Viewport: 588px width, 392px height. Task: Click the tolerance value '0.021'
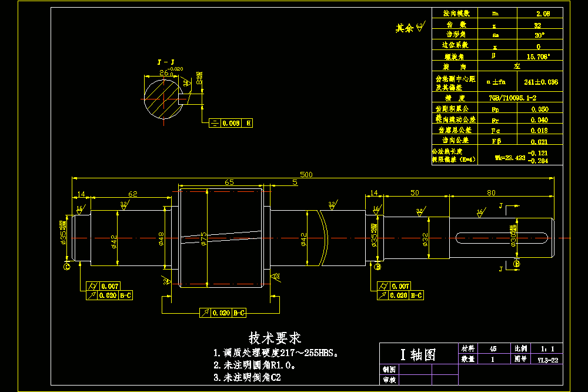539,142
